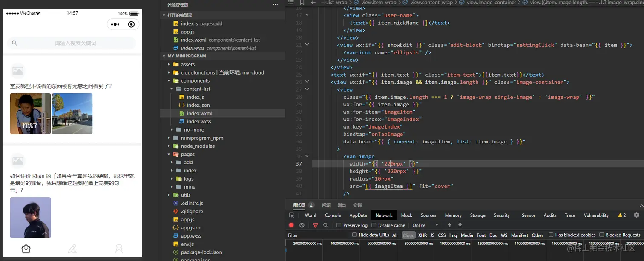Open explorer panel more actions ellipsis
Image resolution: width=644 pixels, height=261 pixels.
[x=275, y=5]
